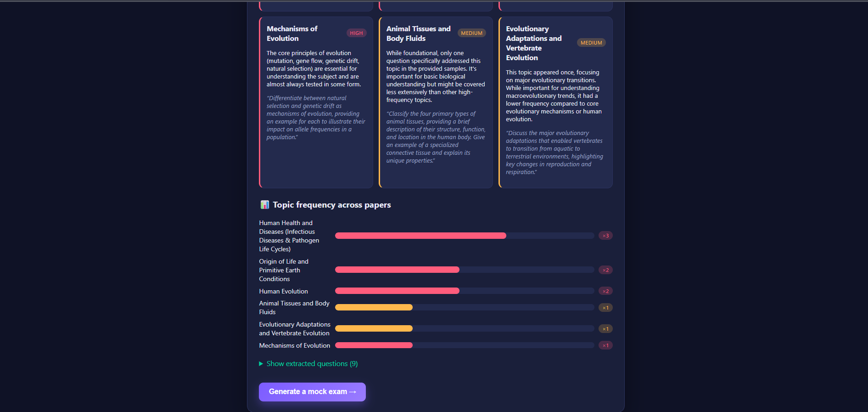Click the Origin of Life topic label
The width and height of the screenshot is (868, 412).
284,270
